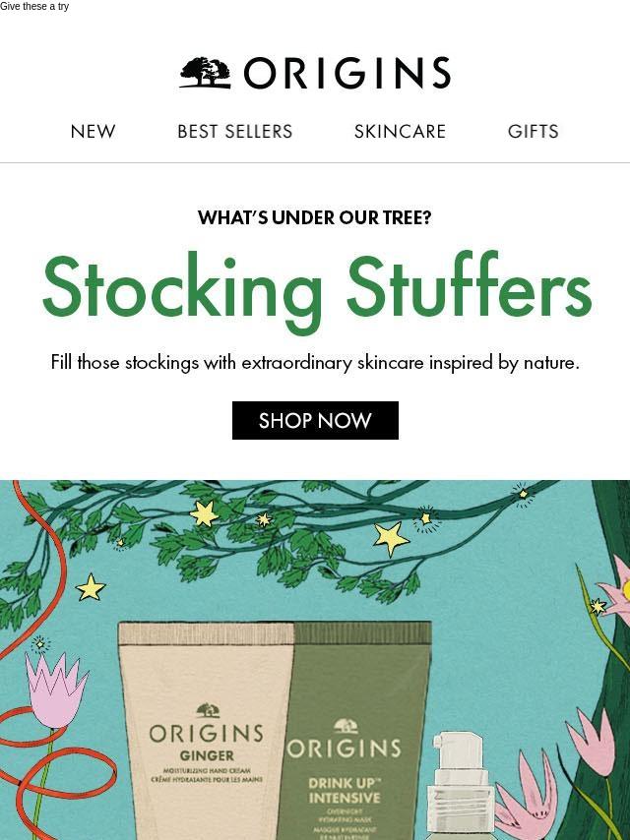Click the Origins tree logo icon
This screenshot has height=840, width=630.
click(206, 73)
